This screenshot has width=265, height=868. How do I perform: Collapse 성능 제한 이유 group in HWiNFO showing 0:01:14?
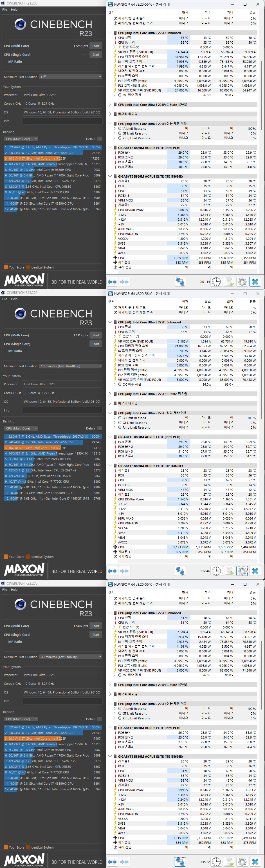(x=110, y=124)
